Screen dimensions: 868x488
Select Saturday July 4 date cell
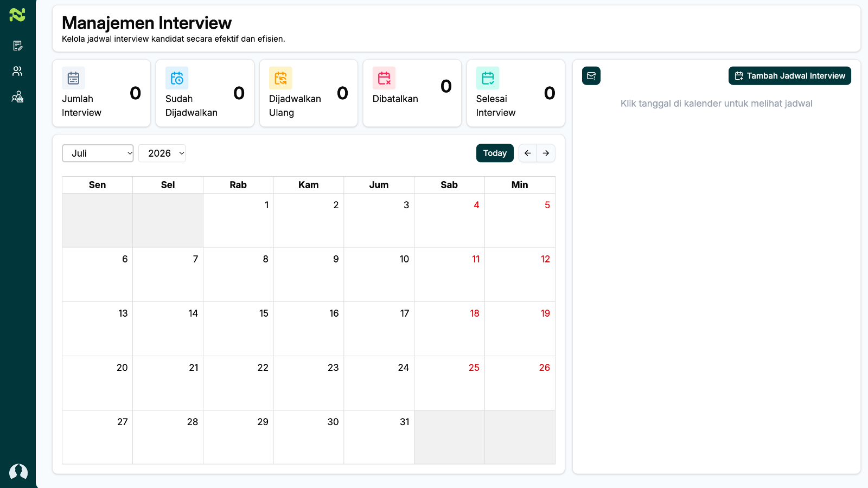(x=449, y=220)
